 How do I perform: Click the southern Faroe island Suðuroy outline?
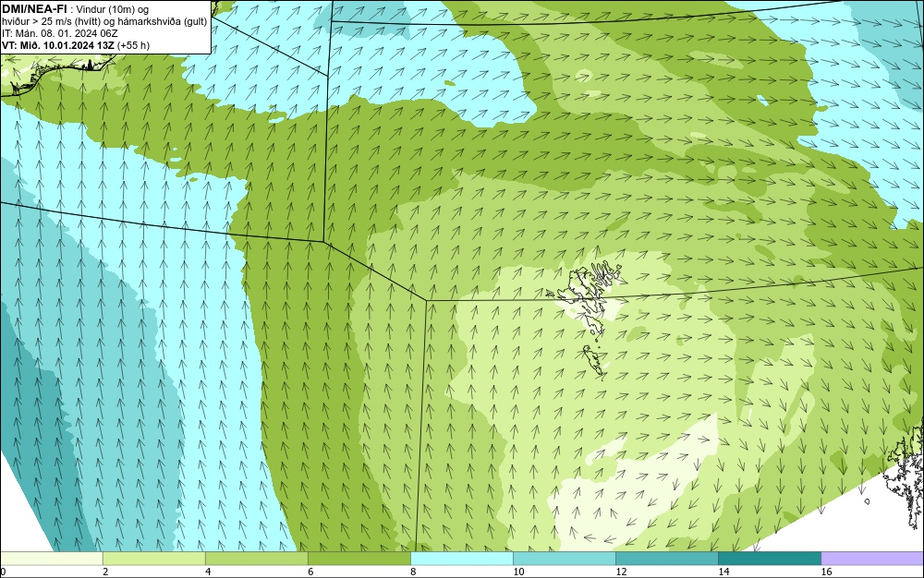594,361
